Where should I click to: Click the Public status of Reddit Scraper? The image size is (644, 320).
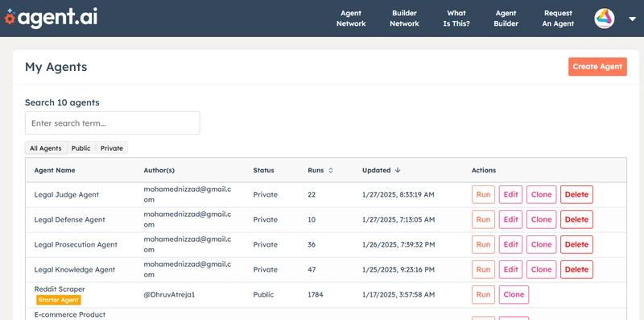(263, 294)
